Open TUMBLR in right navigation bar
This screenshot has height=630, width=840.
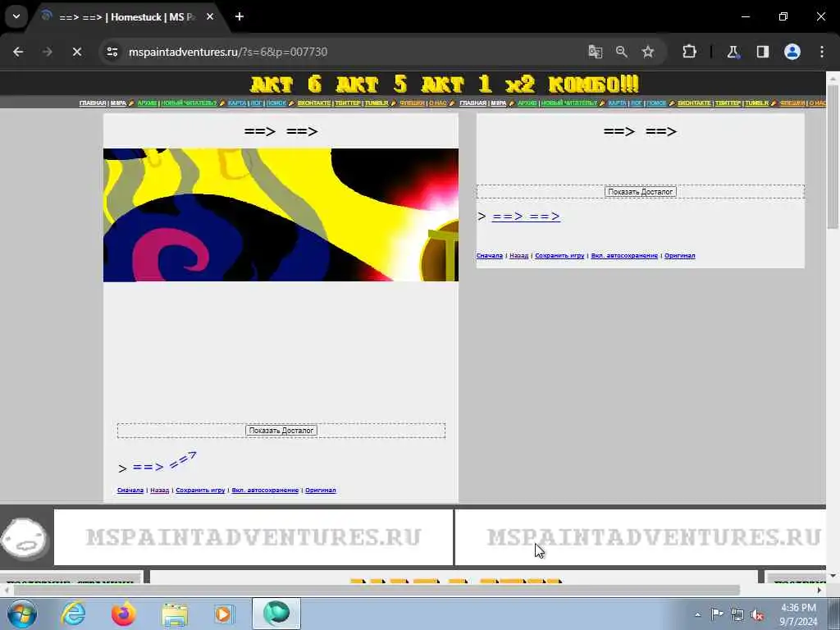coord(757,103)
